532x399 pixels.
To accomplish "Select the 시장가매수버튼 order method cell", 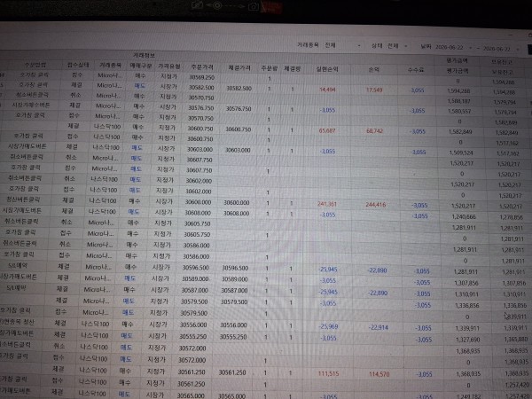I will [31, 105].
